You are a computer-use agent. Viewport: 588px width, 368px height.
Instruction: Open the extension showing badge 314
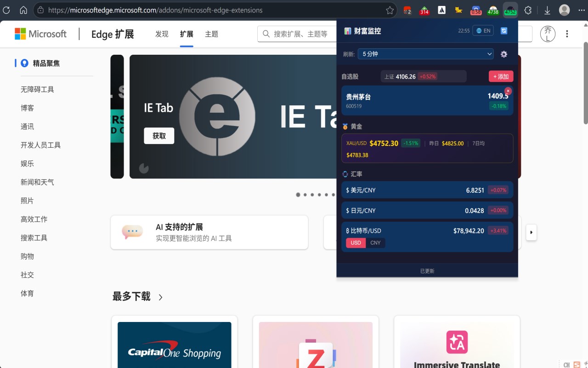(424, 10)
